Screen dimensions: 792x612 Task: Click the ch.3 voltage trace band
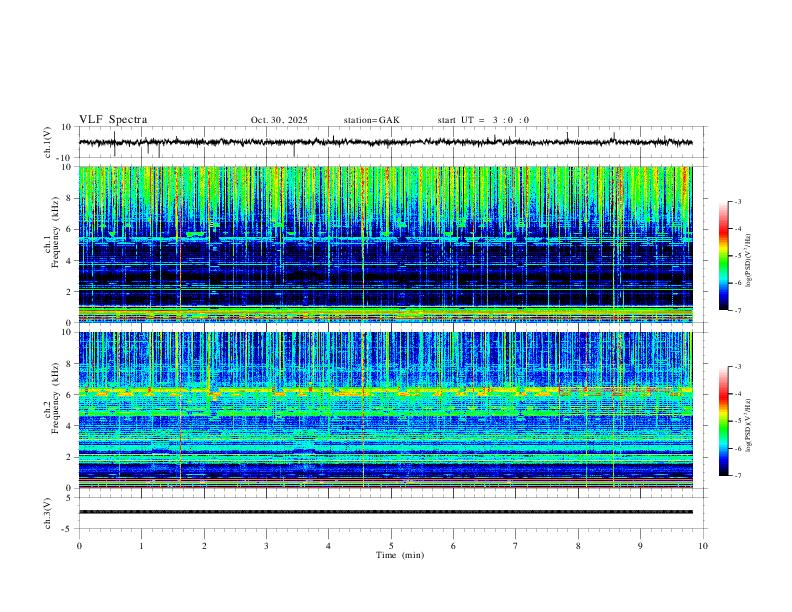point(385,512)
